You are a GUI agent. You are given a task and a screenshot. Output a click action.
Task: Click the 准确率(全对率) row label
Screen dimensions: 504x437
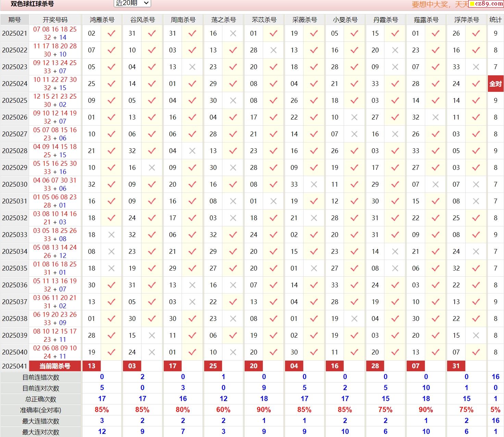(x=41, y=410)
